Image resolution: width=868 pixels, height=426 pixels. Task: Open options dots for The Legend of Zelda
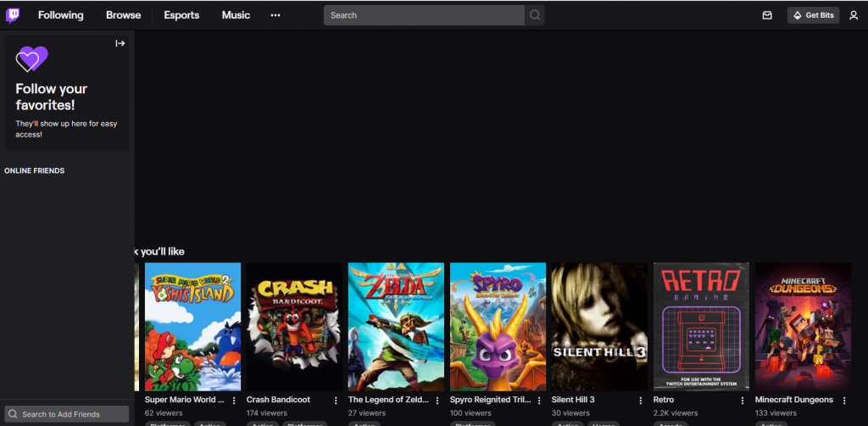pos(437,401)
